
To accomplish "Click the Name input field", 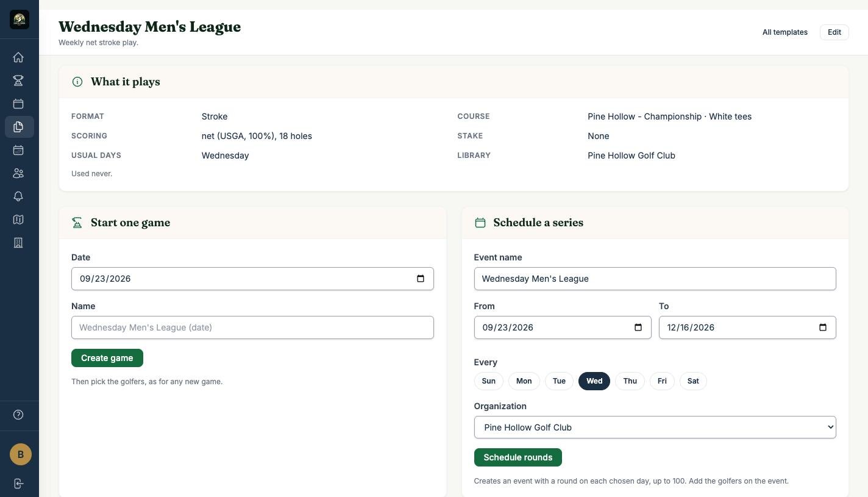I will (x=252, y=327).
